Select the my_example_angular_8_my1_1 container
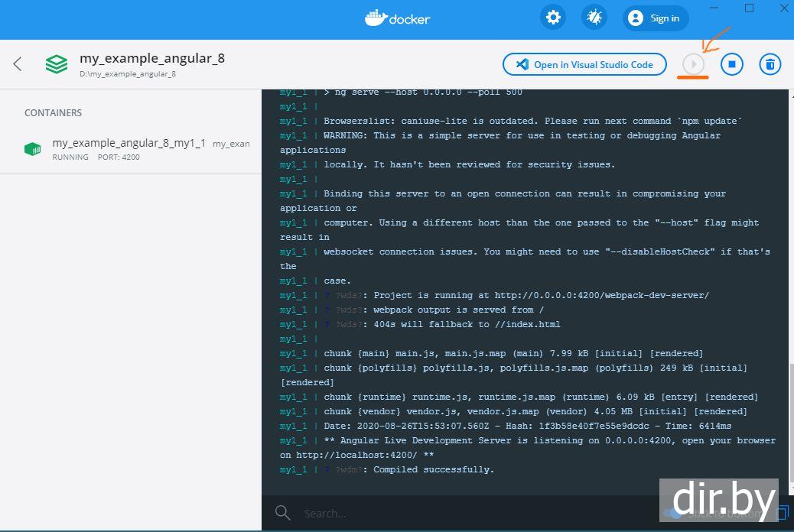Image resolution: width=794 pixels, height=532 pixels. [x=129, y=143]
